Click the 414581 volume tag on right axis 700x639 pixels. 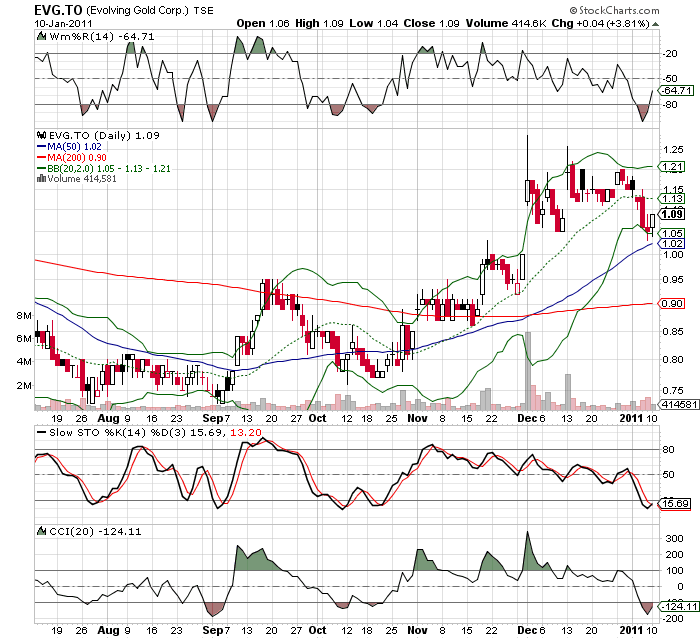pos(679,405)
